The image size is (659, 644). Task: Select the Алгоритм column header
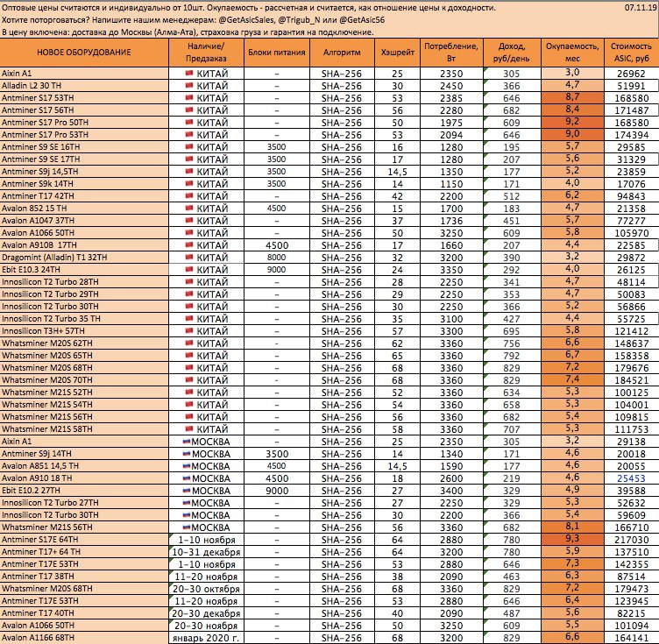pyautogui.click(x=342, y=53)
